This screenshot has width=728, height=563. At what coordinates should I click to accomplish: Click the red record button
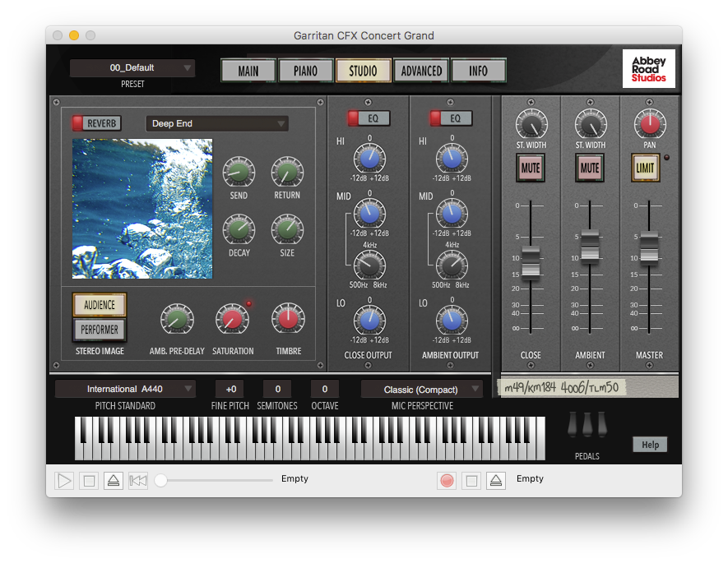[447, 481]
